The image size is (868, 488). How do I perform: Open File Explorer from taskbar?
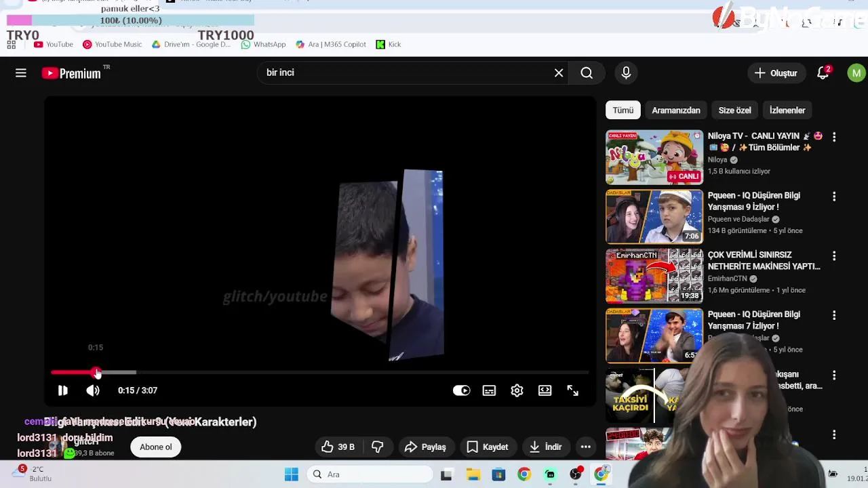click(x=473, y=474)
